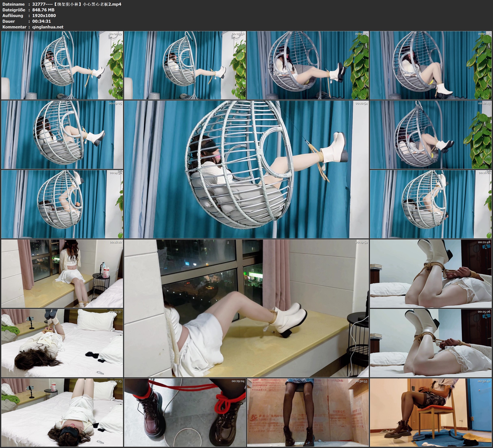Image resolution: width=493 pixels, height=448 pixels.
Task: Select the large frame stamped 00:19:59
Action: click(246, 308)
